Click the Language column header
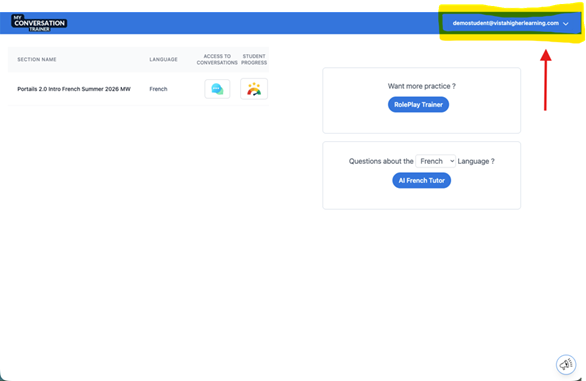Image resolution: width=586 pixels, height=381 pixels. click(x=163, y=59)
